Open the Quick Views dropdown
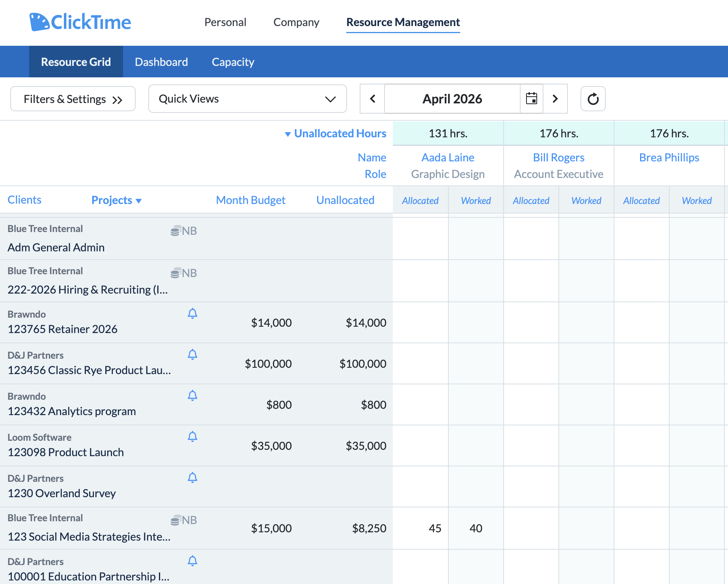The height and width of the screenshot is (584, 728). (248, 99)
